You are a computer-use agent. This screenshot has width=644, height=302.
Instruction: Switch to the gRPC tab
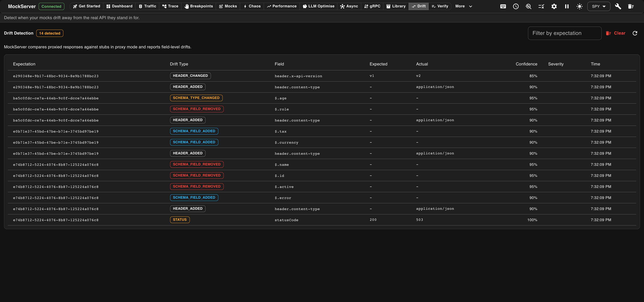point(372,6)
